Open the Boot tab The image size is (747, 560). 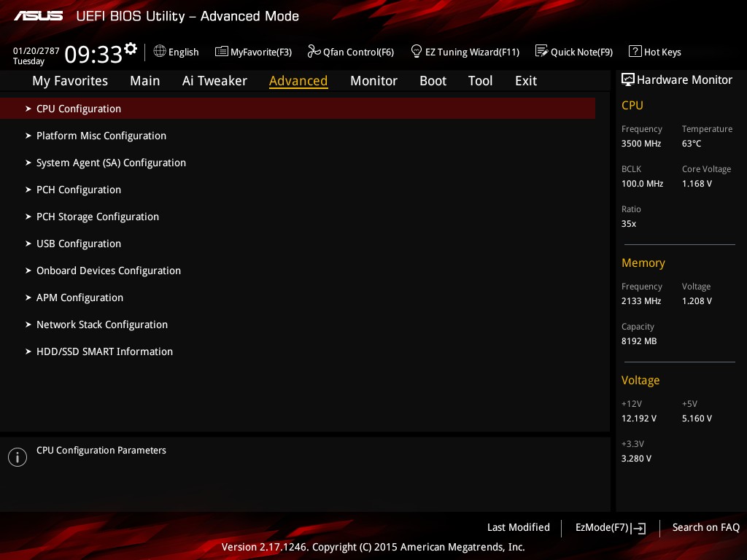point(433,81)
